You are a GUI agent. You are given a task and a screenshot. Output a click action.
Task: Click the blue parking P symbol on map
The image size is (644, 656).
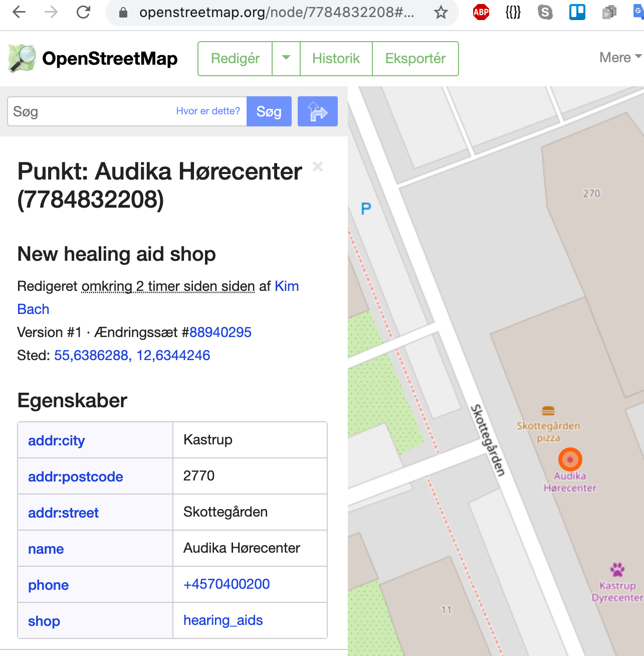366,208
